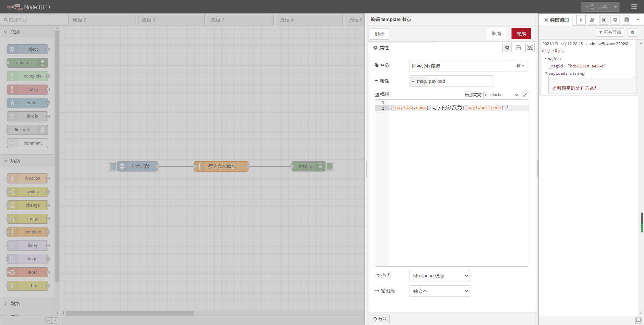Click the Deploy button
The height and width of the screenshot is (325, 644).
596,7
